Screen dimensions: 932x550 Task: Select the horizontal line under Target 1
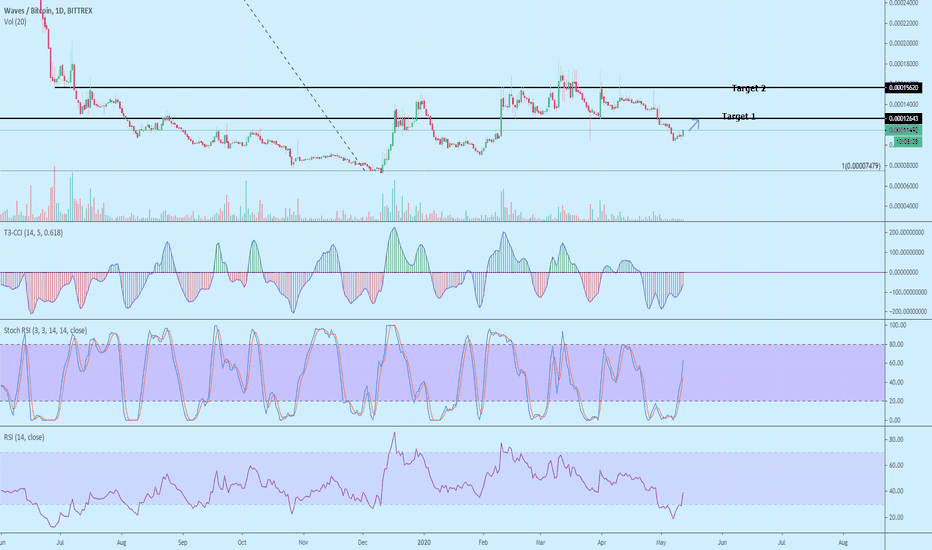tap(442, 118)
